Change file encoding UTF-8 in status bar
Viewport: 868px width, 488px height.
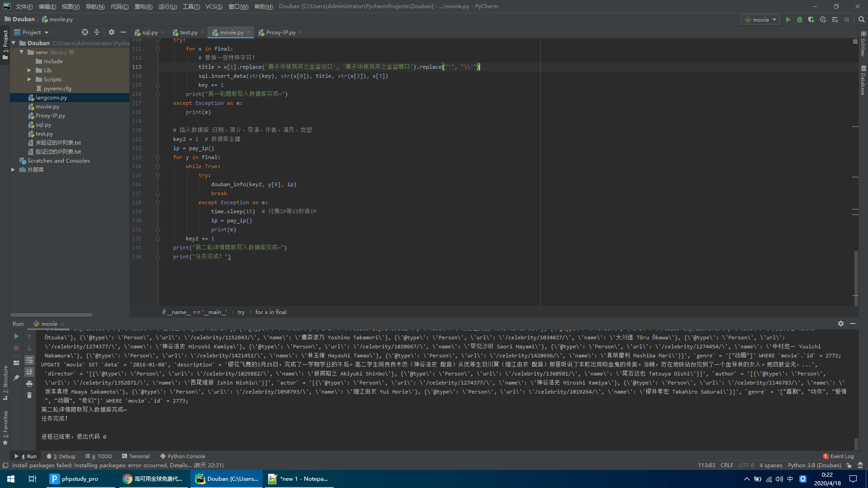[746, 465]
